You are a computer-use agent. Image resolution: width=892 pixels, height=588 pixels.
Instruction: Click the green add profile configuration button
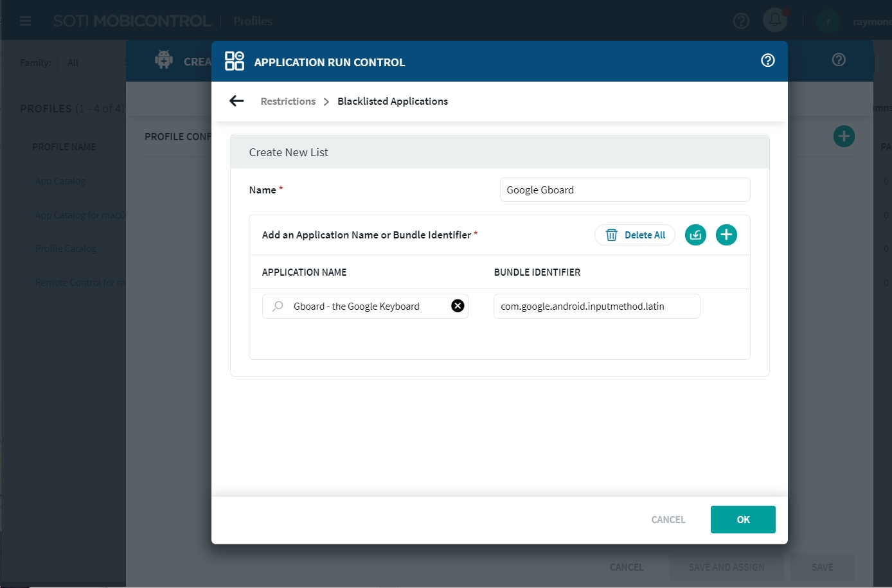pyautogui.click(x=843, y=136)
